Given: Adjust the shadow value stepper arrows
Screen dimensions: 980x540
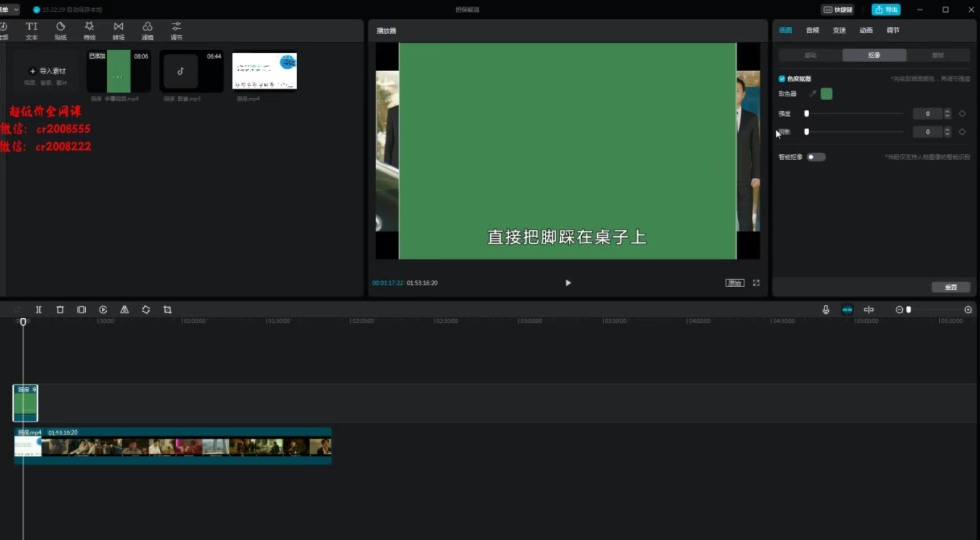Looking at the screenshot, I should tap(947, 132).
